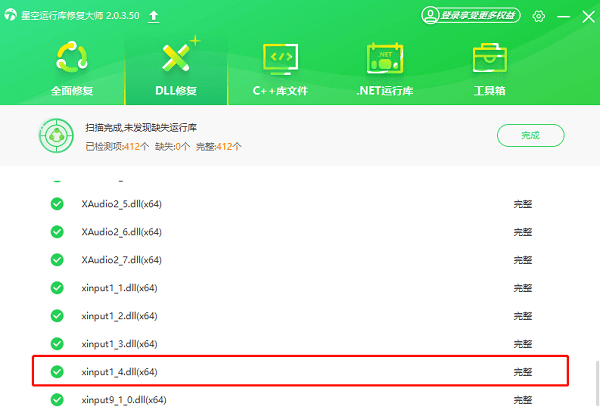Click the 完整 status for xinput1_1.dll
This screenshot has height=413, width=600.
click(523, 288)
